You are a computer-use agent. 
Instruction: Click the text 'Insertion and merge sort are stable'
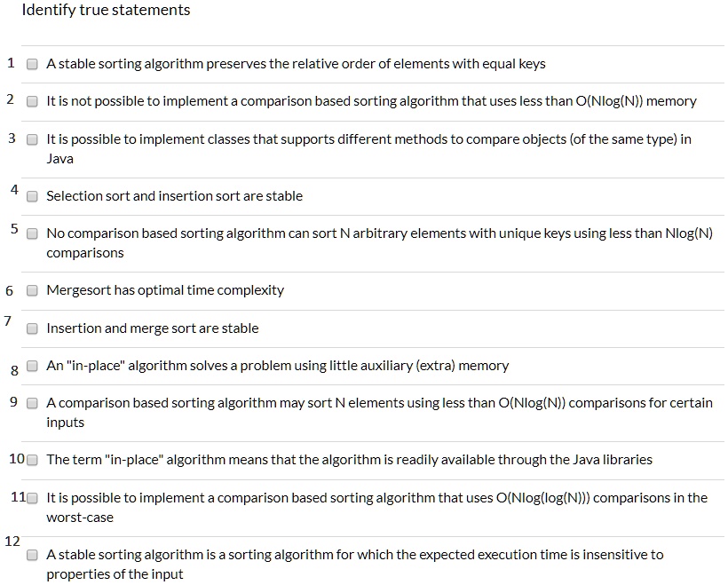click(153, 328)
